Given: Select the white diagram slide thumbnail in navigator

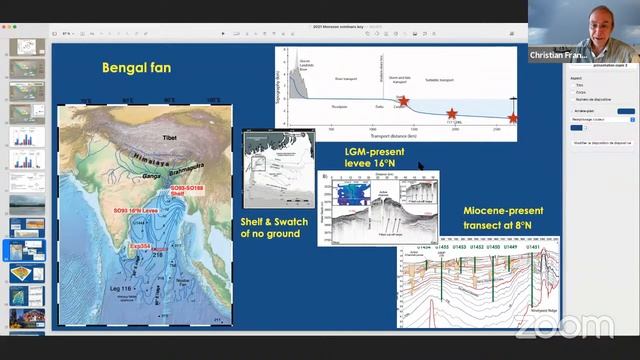Looking at the screenshot, I should coord(27,47).
